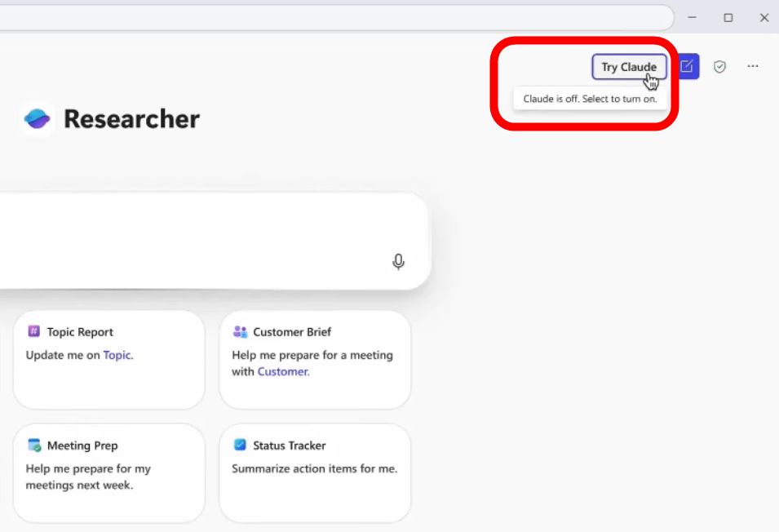The image size is (779, 532).
Task: Click the purple hash Topic Report icon
Action: tap(34, 331)
